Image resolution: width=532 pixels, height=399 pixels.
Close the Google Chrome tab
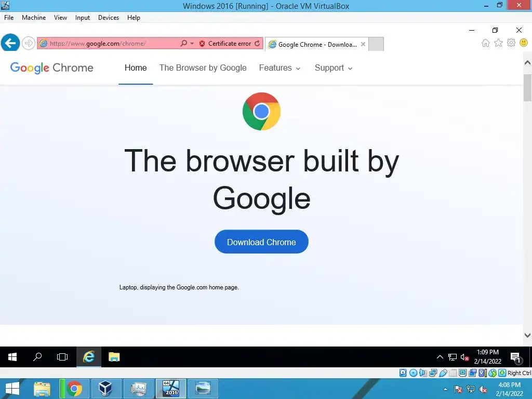(363, 44)
